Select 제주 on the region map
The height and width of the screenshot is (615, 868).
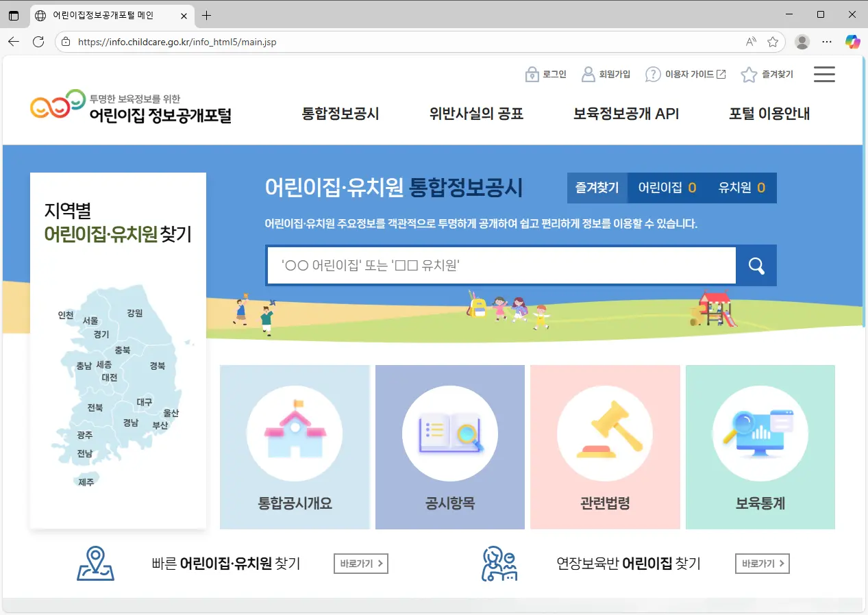pyautogui.click(x=86, y=482)
